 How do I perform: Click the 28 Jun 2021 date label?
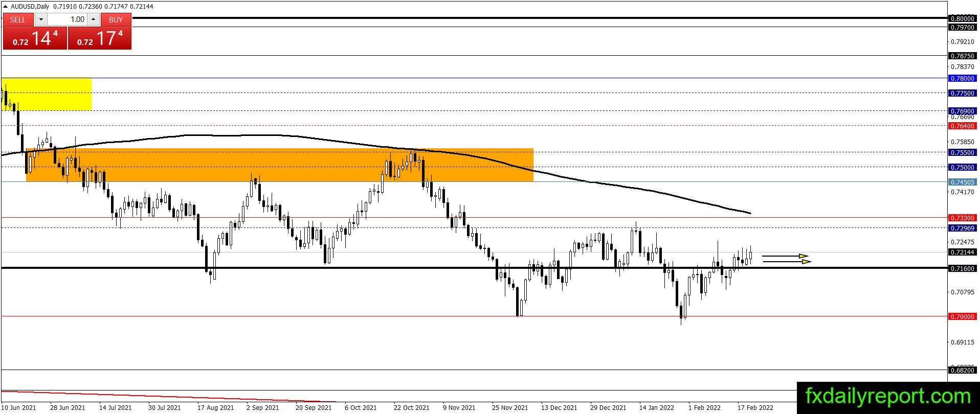68,408
